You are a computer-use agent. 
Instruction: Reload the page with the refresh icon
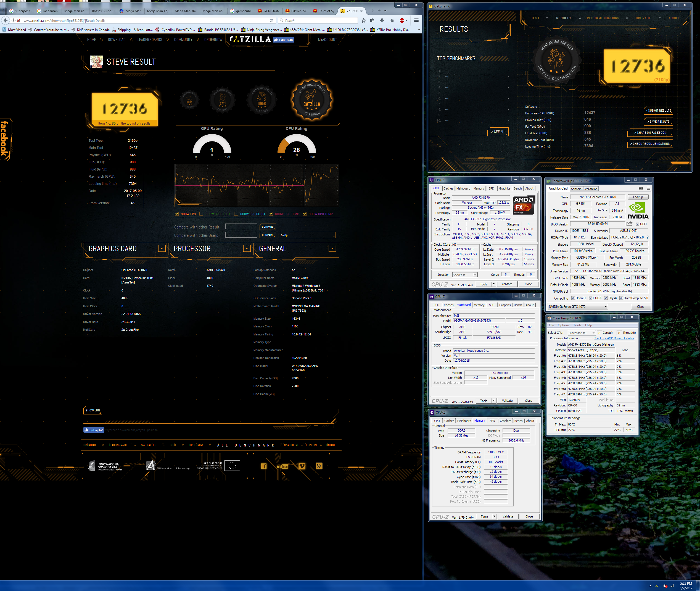click(x=271, y=20)
